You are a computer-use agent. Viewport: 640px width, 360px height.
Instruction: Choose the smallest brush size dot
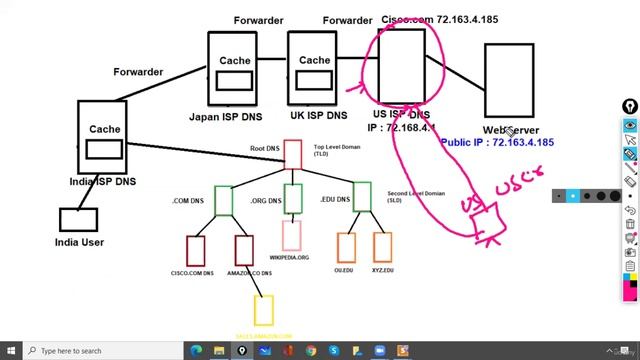pos(559,196)
